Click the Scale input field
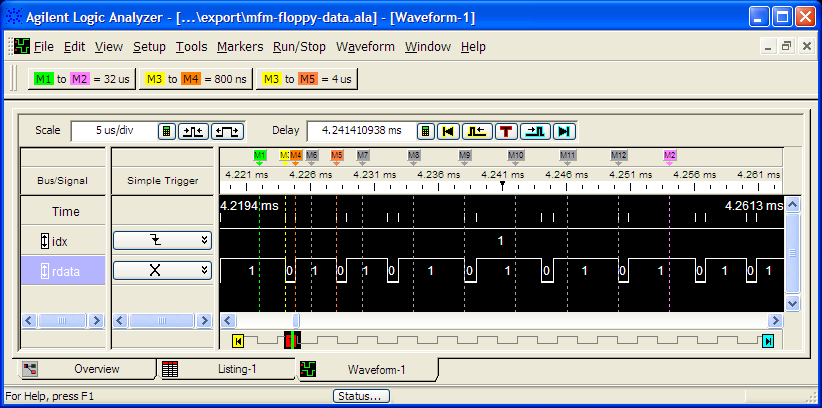Viewport: 822px width, 408px height. pyautogui.click(x=114, y=131)
